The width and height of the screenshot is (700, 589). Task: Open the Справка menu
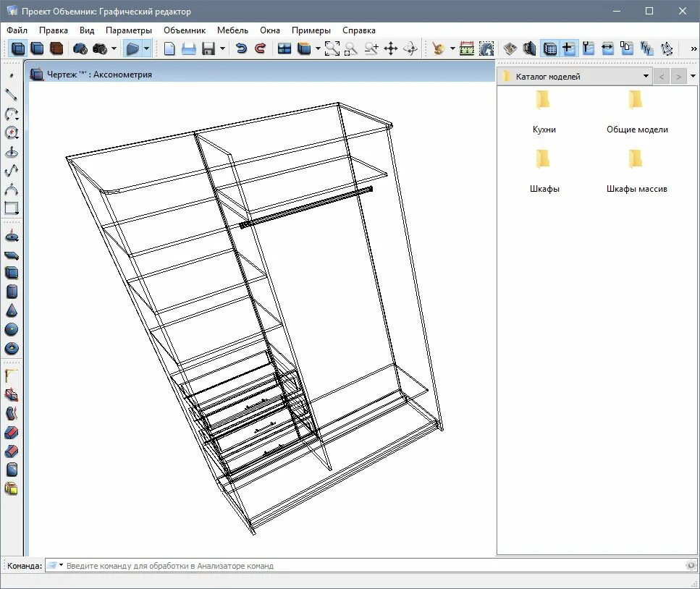(359, 30)
